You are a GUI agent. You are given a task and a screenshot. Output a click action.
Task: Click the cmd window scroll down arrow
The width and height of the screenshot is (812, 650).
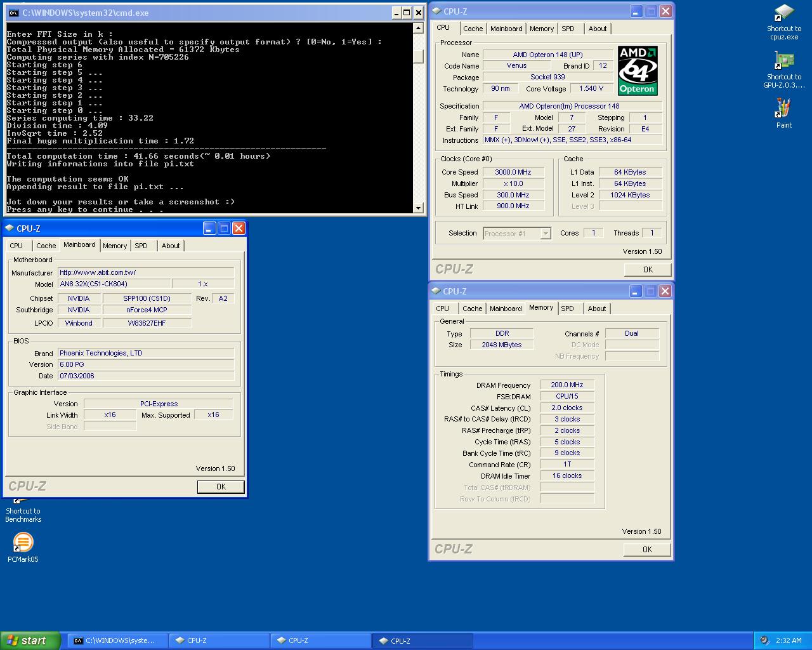[x=418, y=208]
